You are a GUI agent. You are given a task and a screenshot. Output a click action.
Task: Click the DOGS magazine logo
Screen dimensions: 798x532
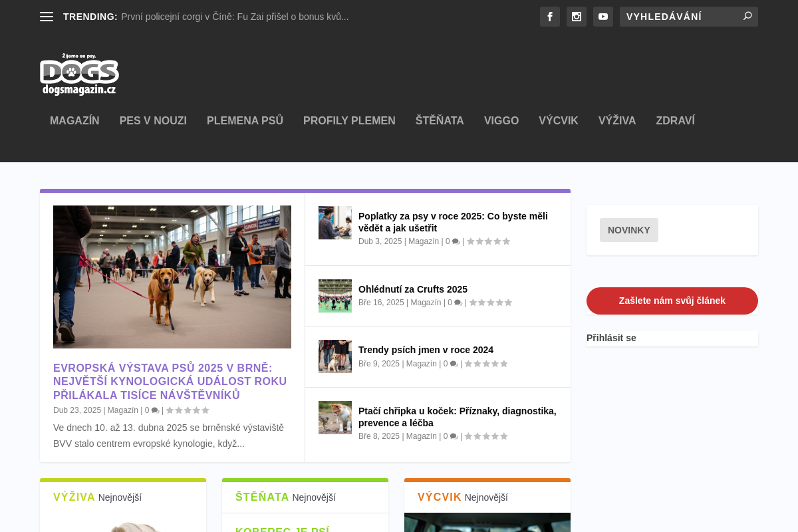(x=79, y=73)
